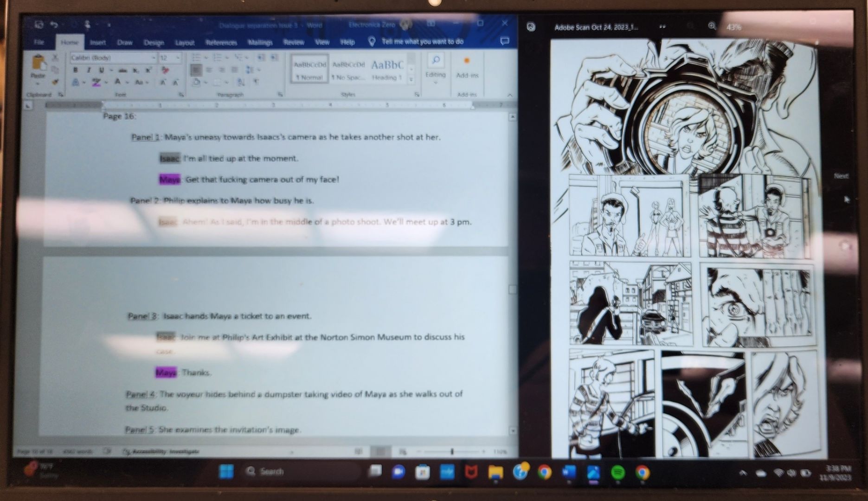Screen dimensions: 868x501
Task: Click the Add-ins ribbon icon
Action: (x=467, y=67)
